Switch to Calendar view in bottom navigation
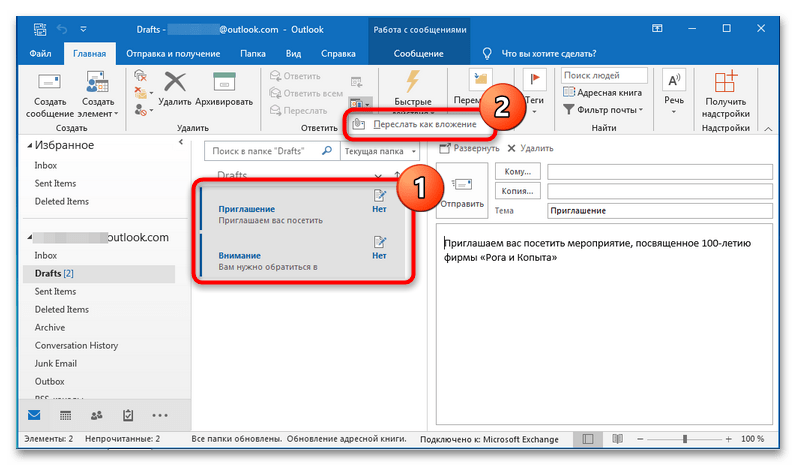 click(x=66, y=415)
